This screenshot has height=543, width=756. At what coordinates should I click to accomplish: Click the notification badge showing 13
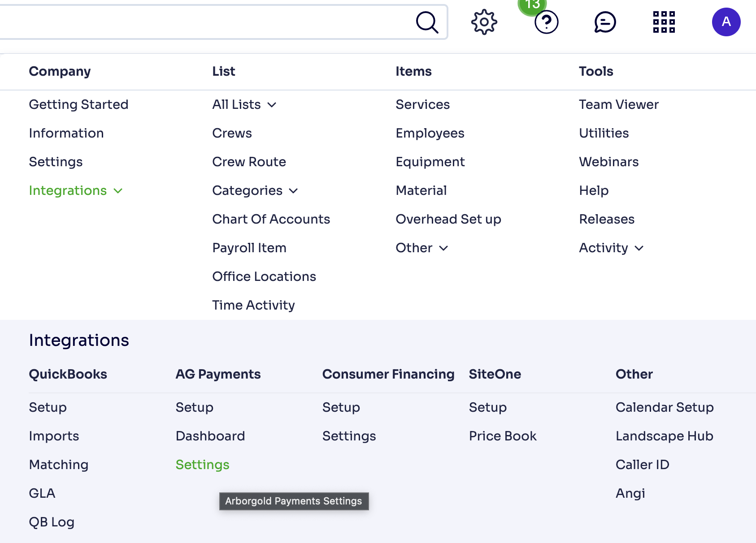[532, 4]
